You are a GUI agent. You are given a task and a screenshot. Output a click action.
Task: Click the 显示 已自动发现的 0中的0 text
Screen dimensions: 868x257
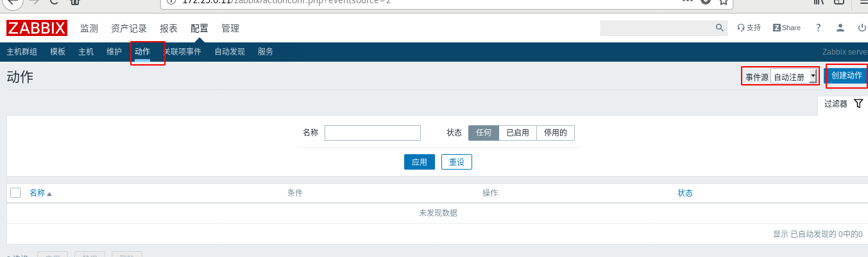click(x=817, y=234)
